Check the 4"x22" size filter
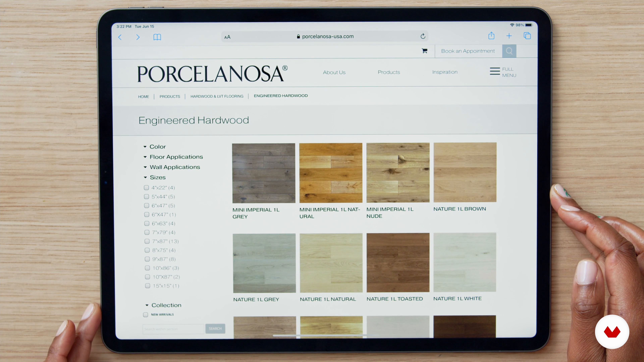Screen dimensions: 644x362 [x=147, y=188]
